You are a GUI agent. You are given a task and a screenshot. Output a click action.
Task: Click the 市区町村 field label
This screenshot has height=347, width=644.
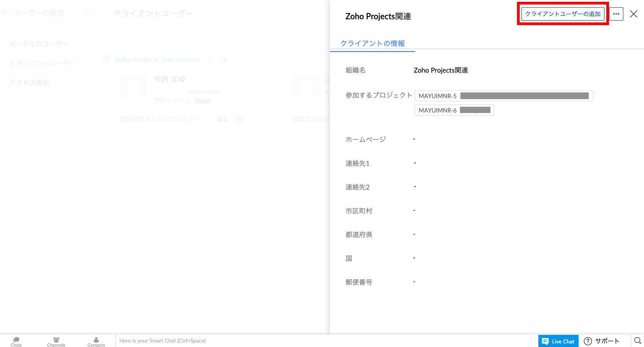point(359,211)
